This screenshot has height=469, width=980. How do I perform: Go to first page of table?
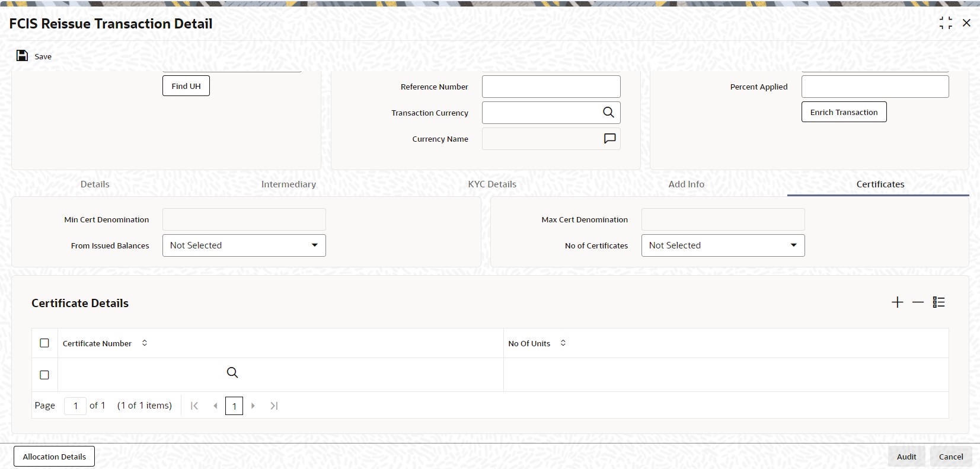(194, 406)
